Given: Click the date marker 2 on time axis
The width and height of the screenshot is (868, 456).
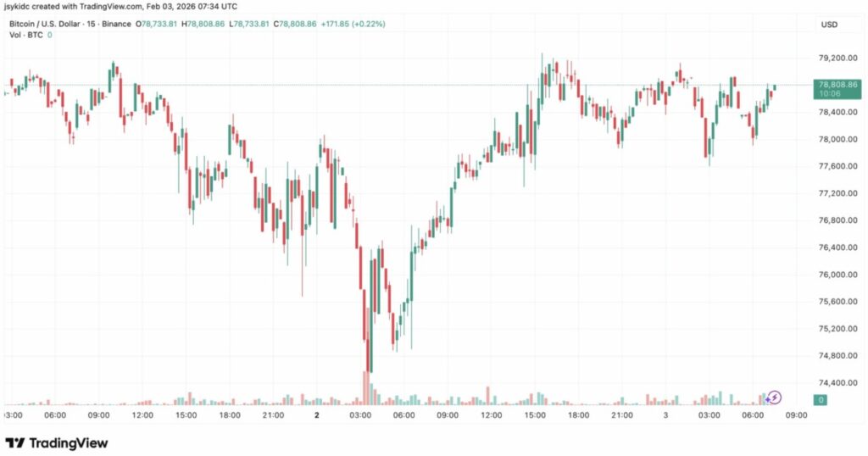Looking at the screenshot, I should tap(316, 415).
